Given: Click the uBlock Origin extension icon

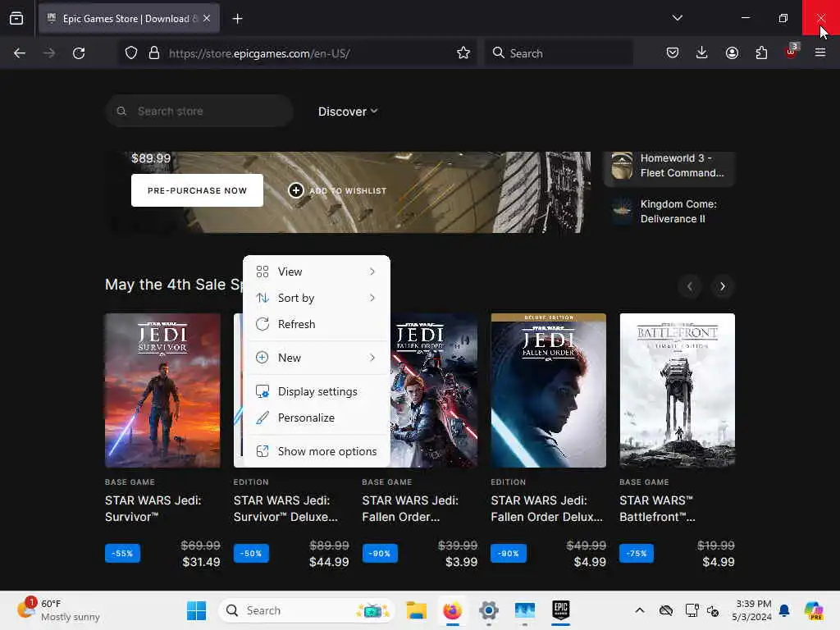Looking at the screenshot, I should (792, 52).
